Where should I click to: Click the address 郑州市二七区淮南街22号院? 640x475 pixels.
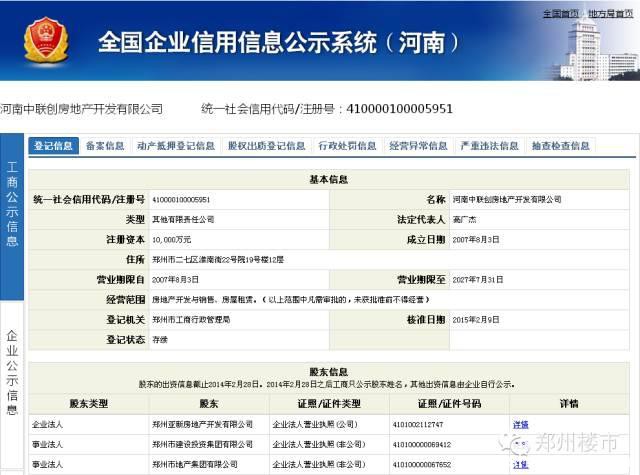[218, 260]
